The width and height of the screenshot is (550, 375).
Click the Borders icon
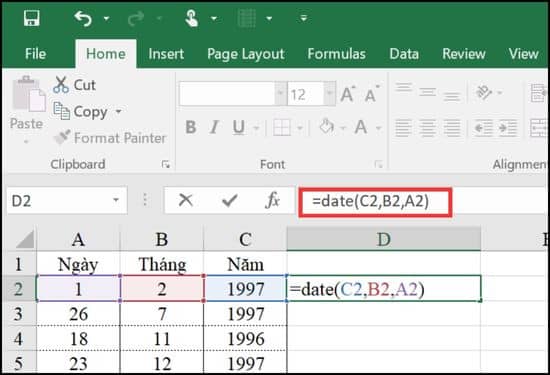point(282,127)
